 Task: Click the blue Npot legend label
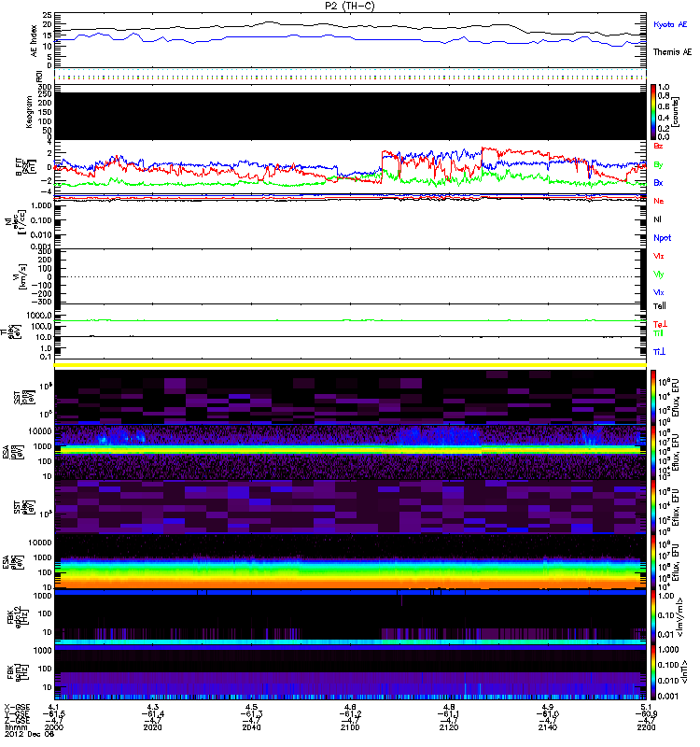click(x=661, y=238)
